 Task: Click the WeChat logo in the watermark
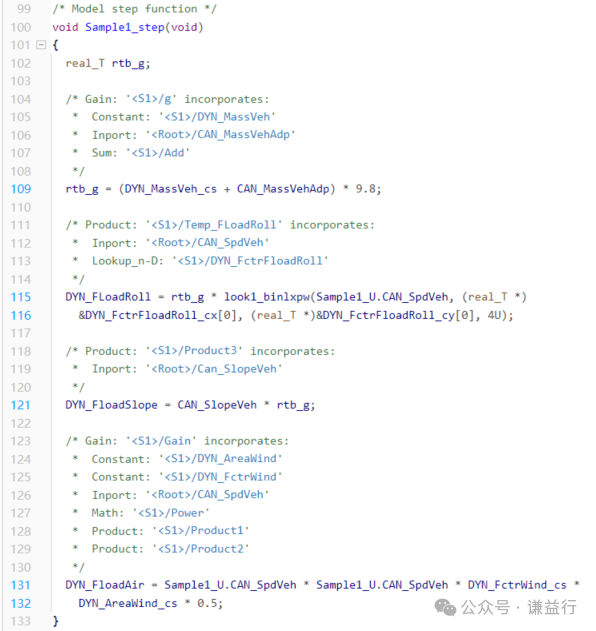(x=445, y=607)
